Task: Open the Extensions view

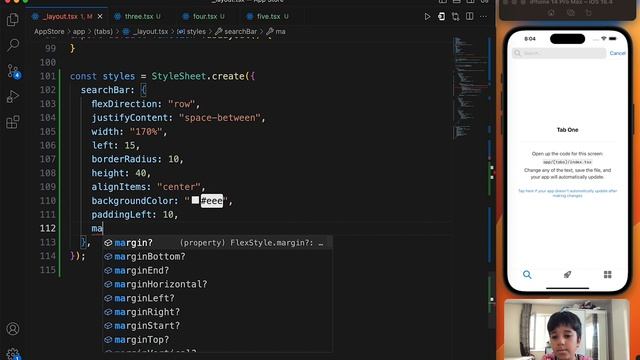Action: coord(13,122)
